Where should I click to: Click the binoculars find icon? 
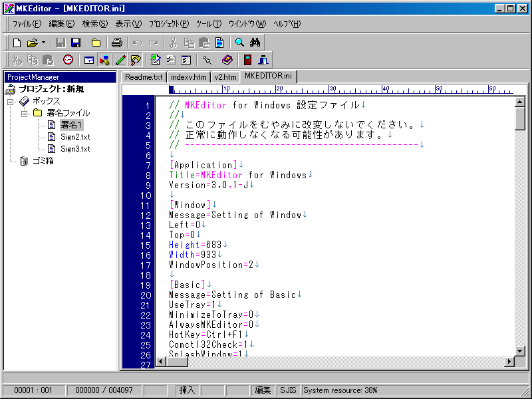255,43
